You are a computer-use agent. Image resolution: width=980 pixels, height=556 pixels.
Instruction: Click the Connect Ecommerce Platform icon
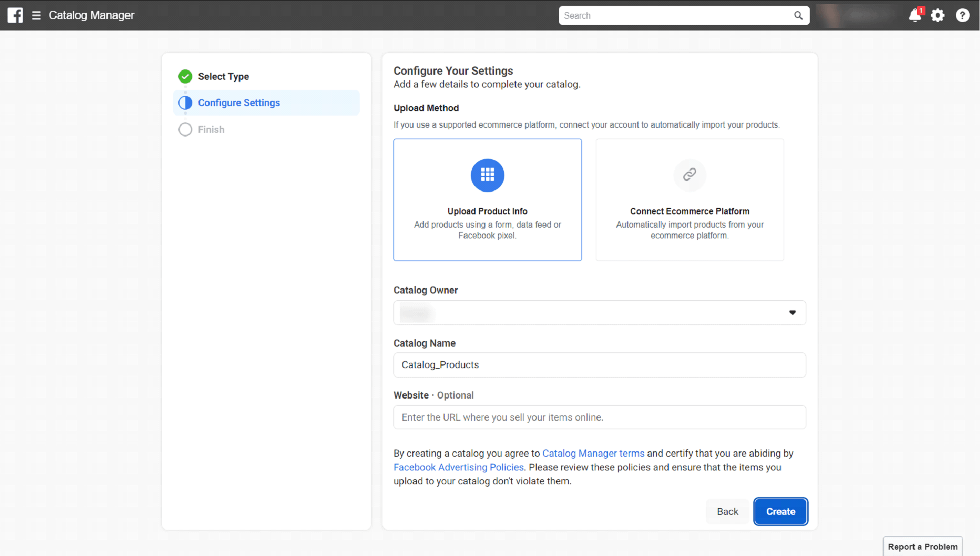(689, 175)
